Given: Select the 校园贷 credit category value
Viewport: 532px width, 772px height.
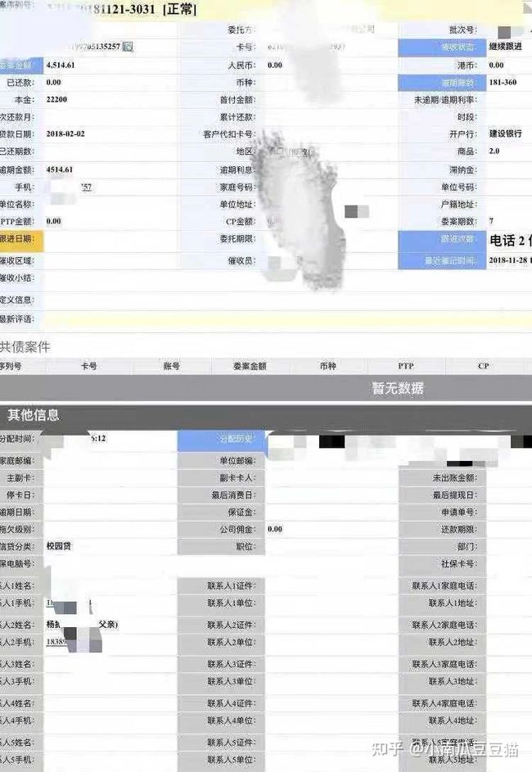Looking at the screenshot, I should point(59,546).
